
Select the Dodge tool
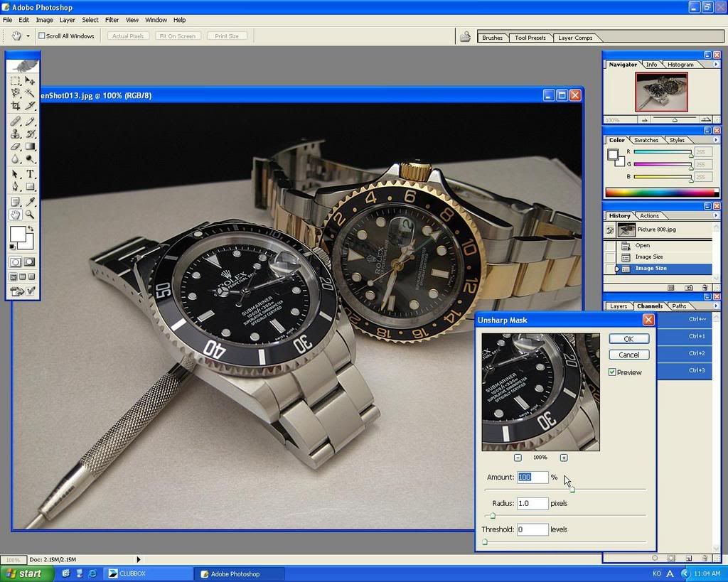(x=30, y=159)
